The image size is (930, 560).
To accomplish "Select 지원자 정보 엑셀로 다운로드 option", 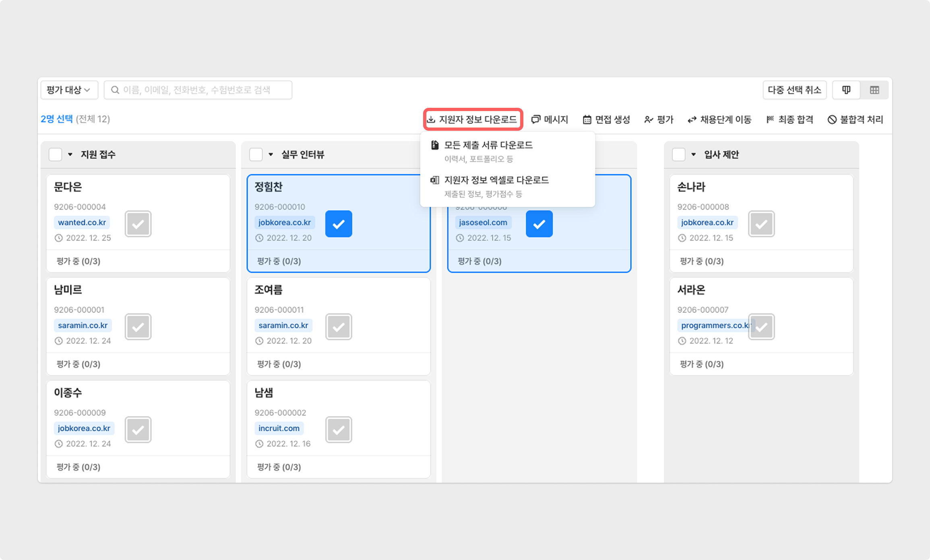I will [507, 186].
